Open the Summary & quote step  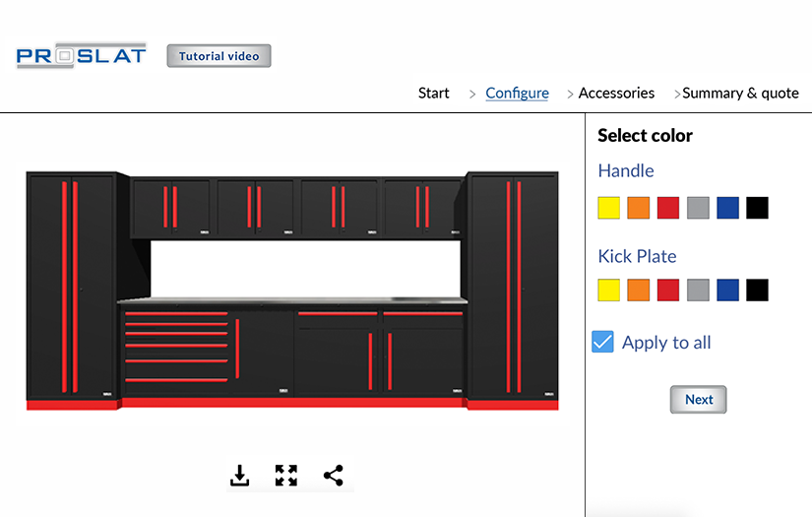[740, 94]
